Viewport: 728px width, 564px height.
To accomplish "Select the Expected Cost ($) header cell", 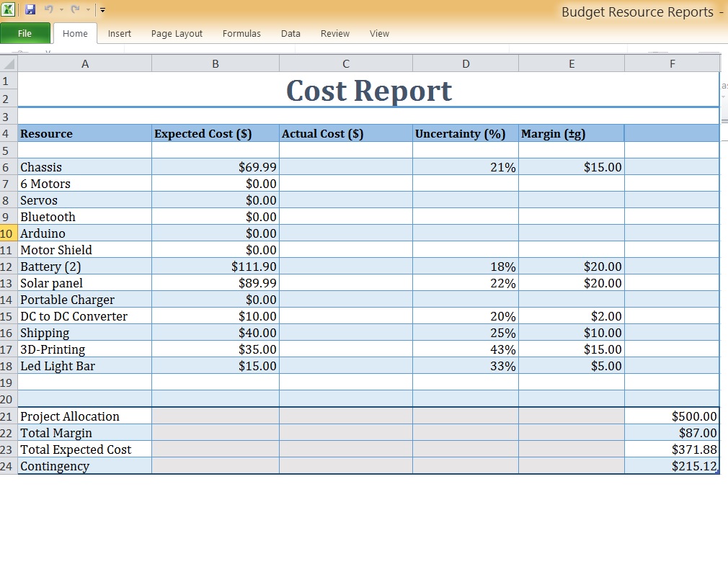I will pyautogui.click(x=216, y=133).
